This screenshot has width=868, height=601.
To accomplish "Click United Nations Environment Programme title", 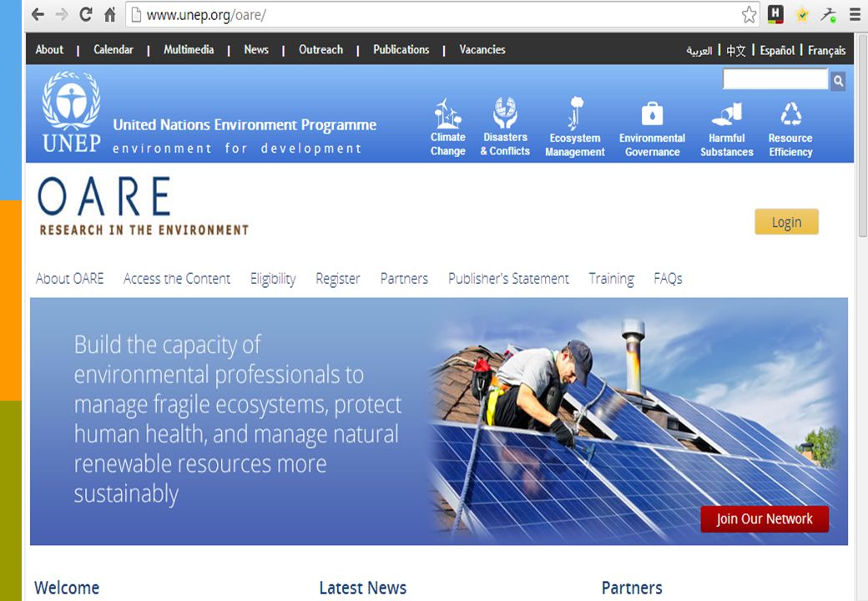I will [x=245, y=125].
